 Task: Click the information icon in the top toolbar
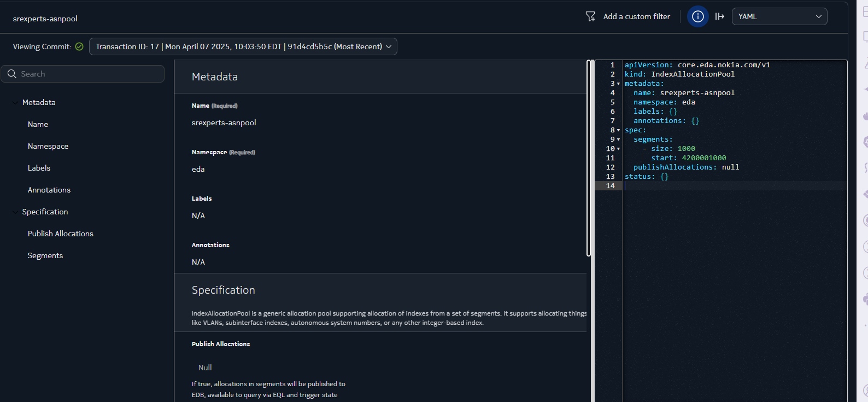[x=697, y=16]
